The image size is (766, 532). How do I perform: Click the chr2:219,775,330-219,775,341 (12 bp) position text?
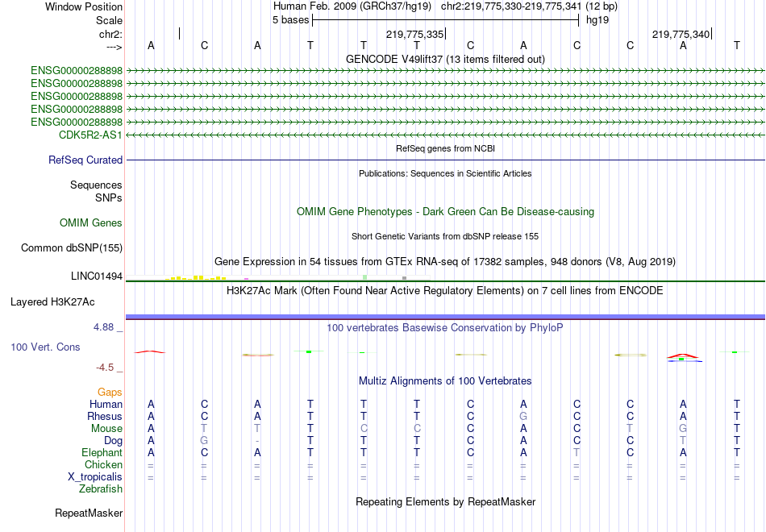tap(529, 6)
